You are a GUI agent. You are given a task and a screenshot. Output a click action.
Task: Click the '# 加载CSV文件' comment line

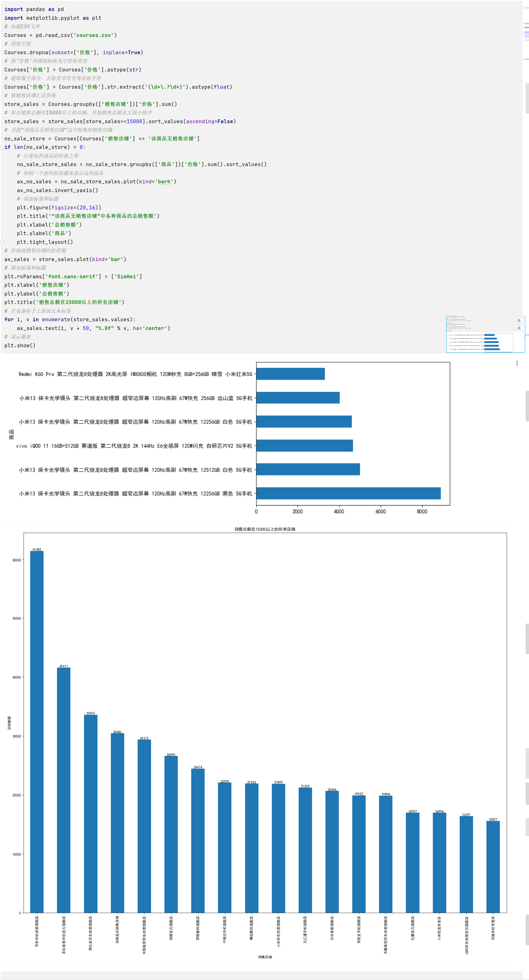pos(23,26)
